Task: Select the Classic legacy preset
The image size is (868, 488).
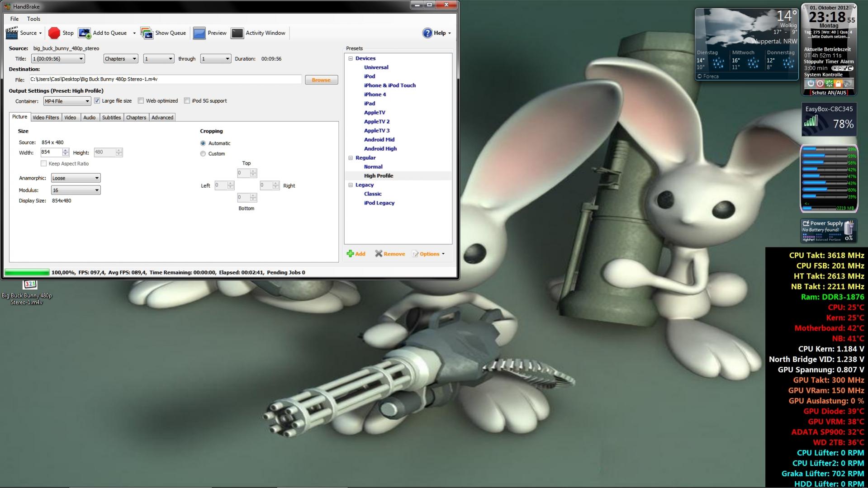Action: (x=373, y=194)
